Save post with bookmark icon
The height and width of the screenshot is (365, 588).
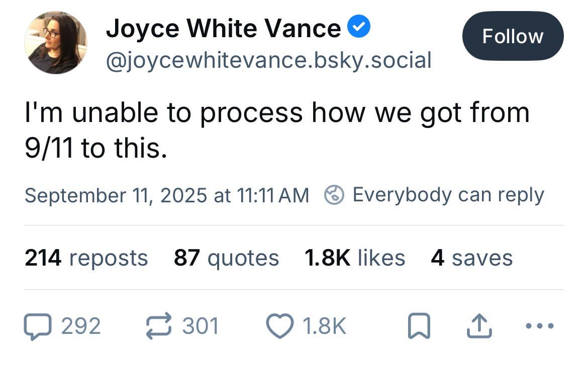click(419, 326)
